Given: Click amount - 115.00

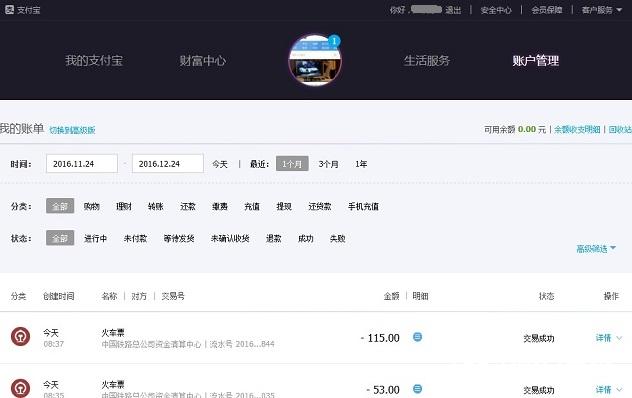Looking at the screenshot, I should (x=380, y=338).
